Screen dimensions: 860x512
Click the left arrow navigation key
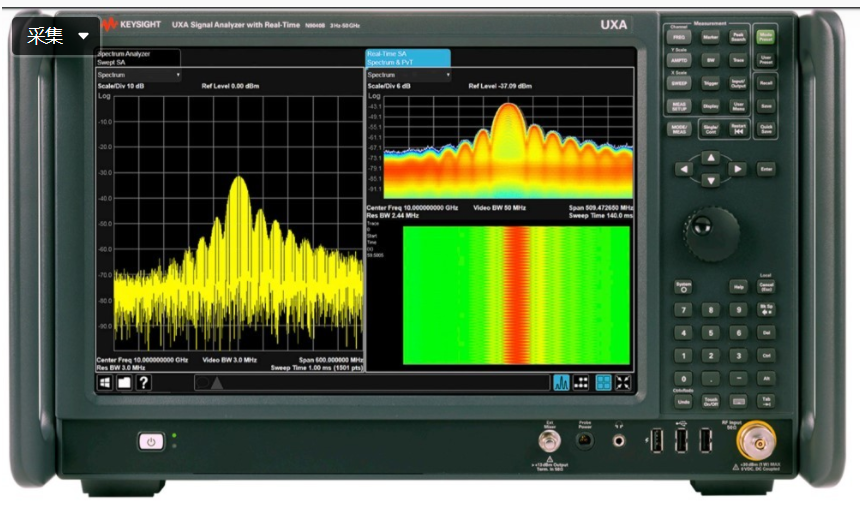tap(683, 169)
